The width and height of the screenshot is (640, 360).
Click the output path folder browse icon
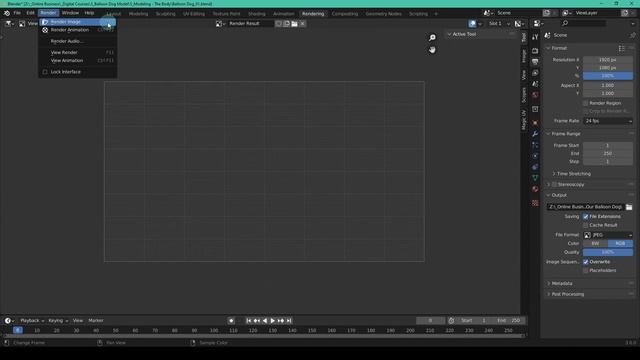(629, 207)
